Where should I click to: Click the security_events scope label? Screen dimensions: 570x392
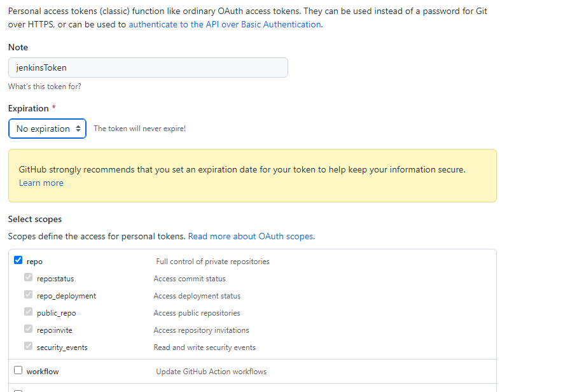click(x=62, y=347)
